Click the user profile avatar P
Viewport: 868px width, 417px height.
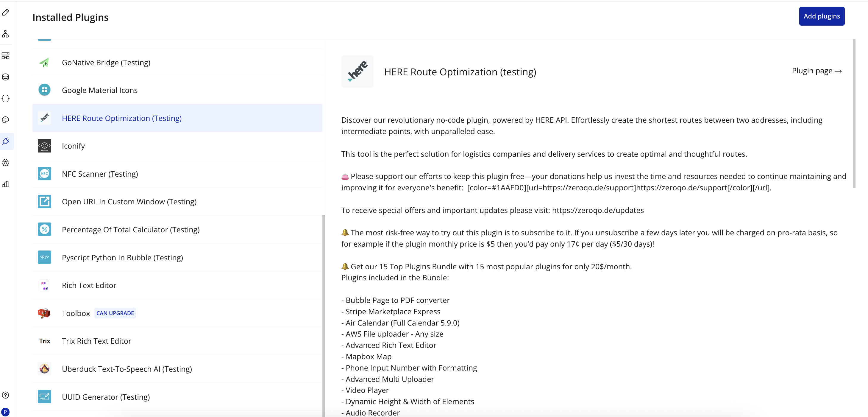[5, 412]
